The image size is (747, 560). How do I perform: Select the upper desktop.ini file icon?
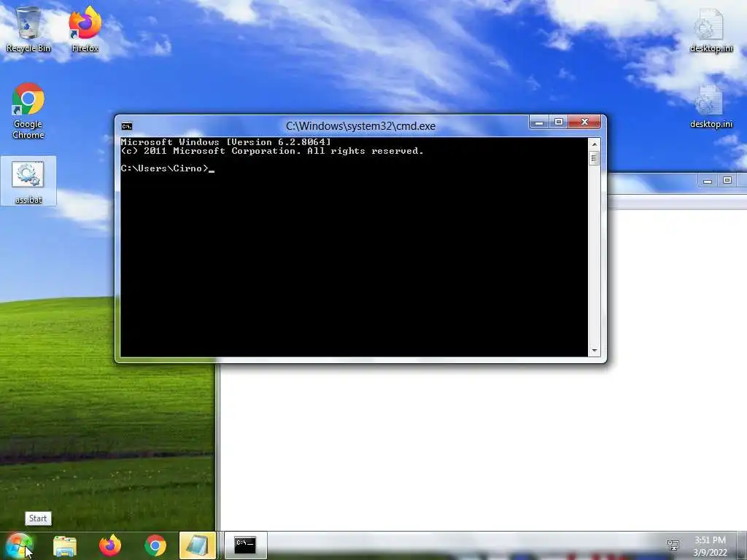[711, 31]
